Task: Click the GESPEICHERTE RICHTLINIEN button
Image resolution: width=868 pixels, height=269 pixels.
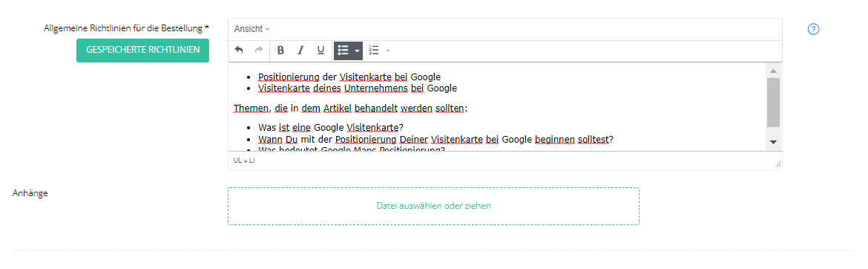Action: (143, 50)
